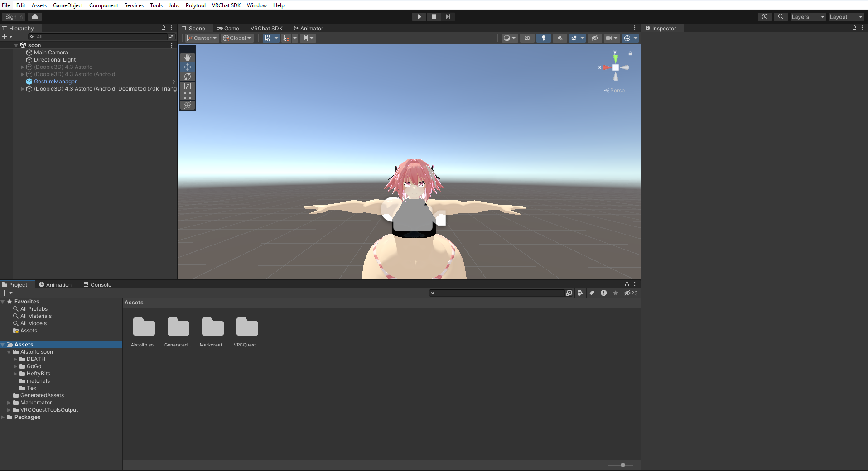Open Global handle rotation dropdown
This screenshot has height=471, width=868.
tap(237, 38)
